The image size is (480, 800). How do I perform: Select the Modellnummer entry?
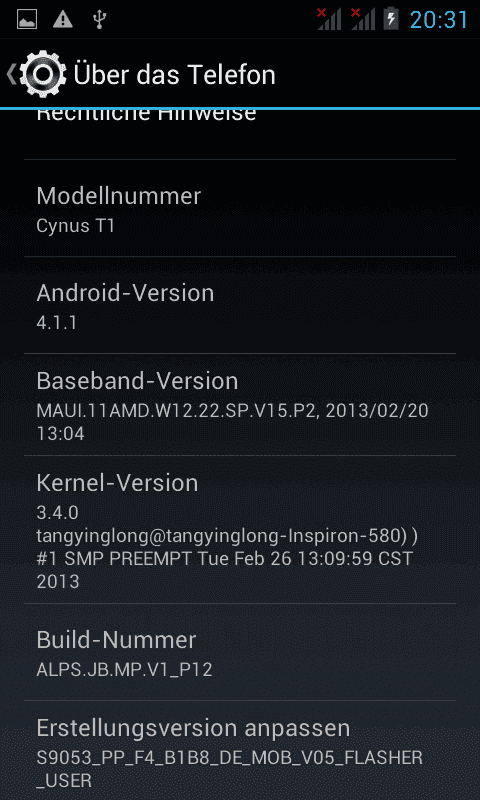[240, 208]
